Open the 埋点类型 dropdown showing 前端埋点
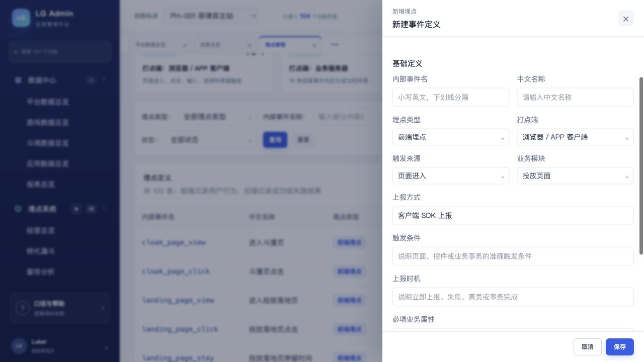Image resolution: width=644 pixels, height=362 pixels. click(451, 137)
